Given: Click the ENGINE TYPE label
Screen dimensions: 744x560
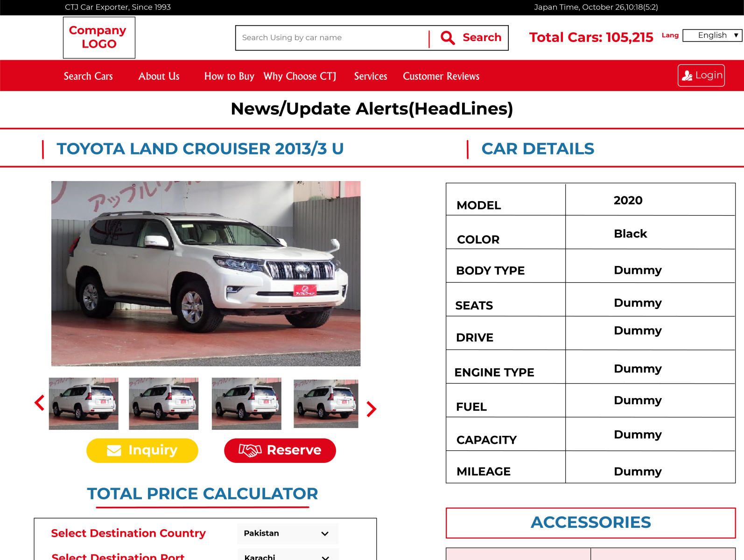Looking at the screenshot, I should 494,372.
